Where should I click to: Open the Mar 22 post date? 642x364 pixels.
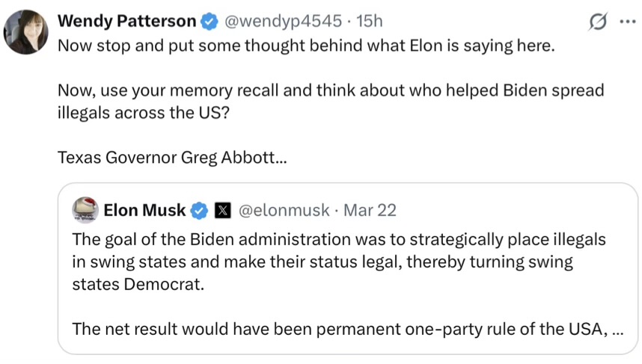click(369, 211)
